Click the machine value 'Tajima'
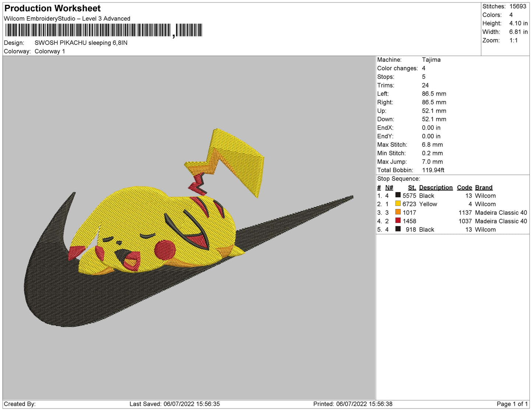Viewport: 532px width, 411px height. [x=431, y=60]
